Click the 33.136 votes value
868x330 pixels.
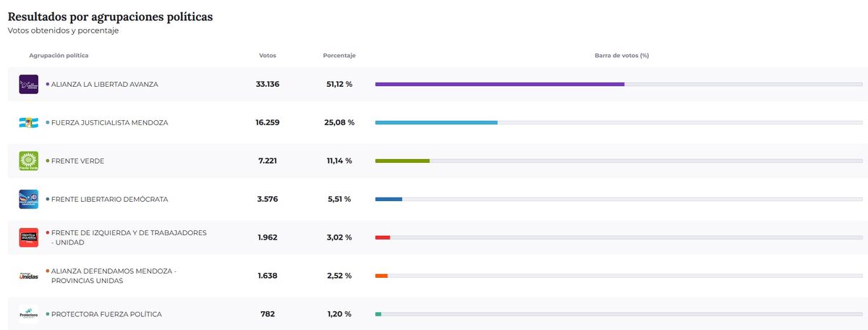click(268, 85)
